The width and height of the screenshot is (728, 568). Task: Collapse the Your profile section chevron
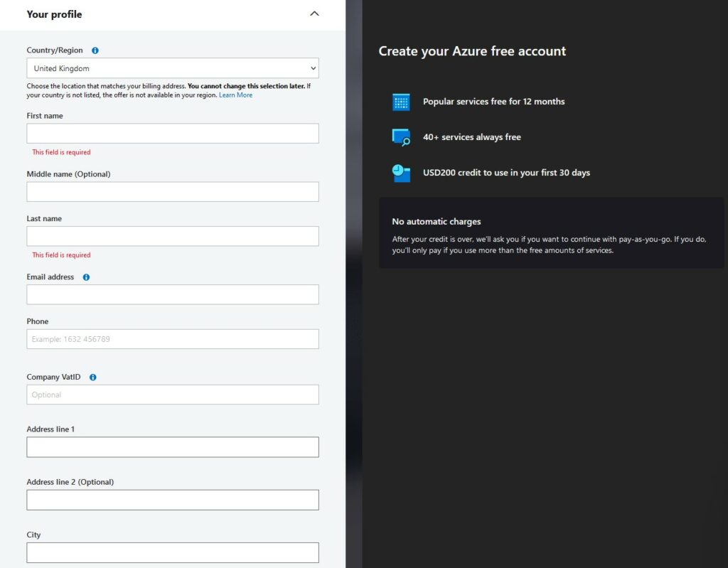tap(314, 14)
